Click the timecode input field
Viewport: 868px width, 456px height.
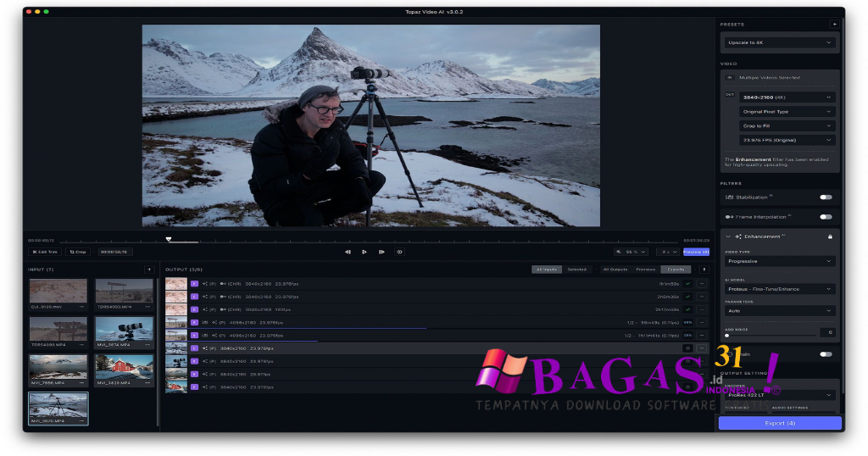coord(114,252)
